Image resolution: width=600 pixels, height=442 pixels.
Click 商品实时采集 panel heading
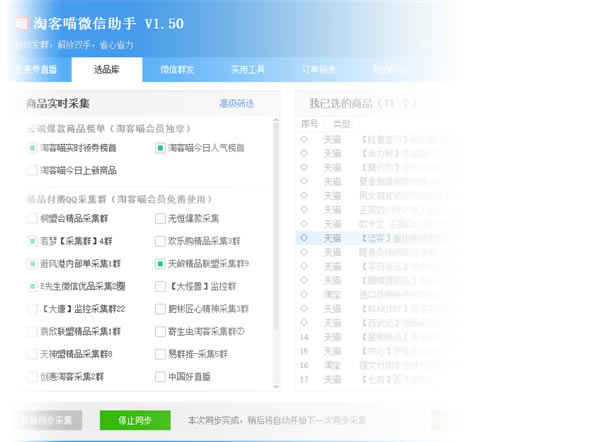(58, 103)
